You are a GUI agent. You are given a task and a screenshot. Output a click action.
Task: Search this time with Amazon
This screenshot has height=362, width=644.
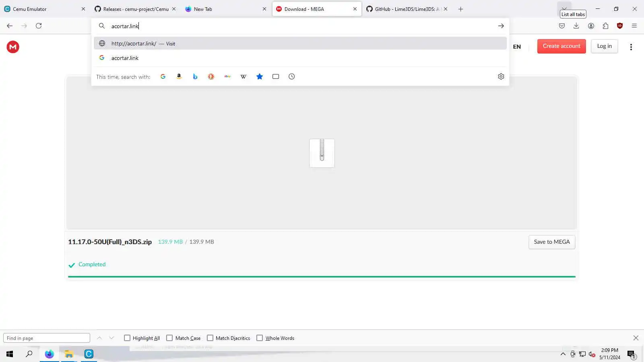coord(179,76)
